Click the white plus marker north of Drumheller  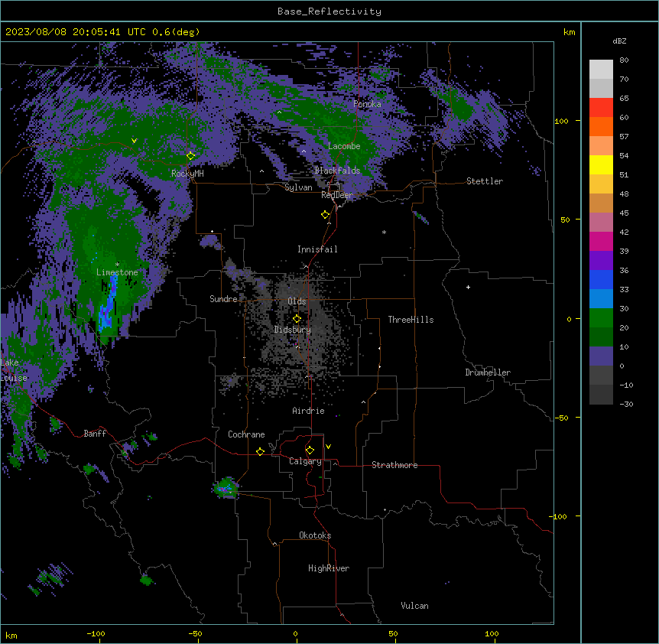(468, 287)
